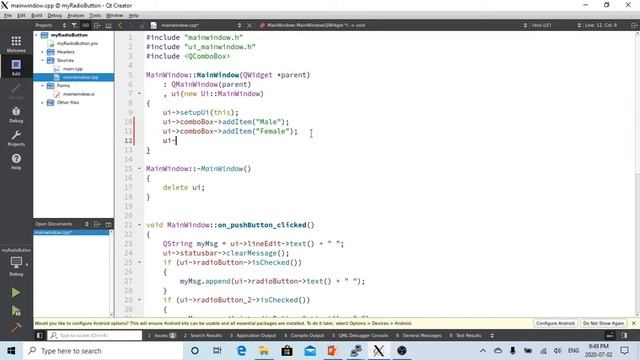Open the Analyze menu
Screen dimensions: 640x360
[x=76, y=16]
